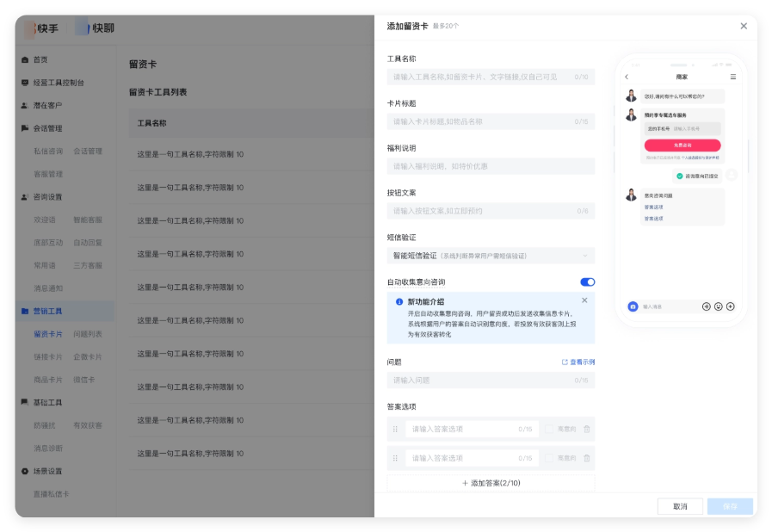Click the emoji icon in the chat preview input bar
This screenshot has height=532, width=772.
pyautogui.click(x=719, y=306)
